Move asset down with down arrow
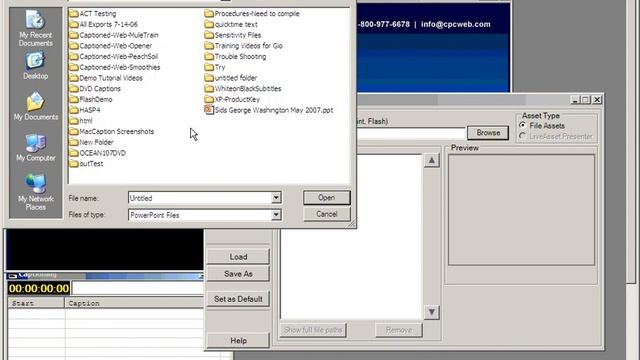Image resolution: width=640 pixels, height=360 pixels. pyautogui.click(x=431, y=312)
